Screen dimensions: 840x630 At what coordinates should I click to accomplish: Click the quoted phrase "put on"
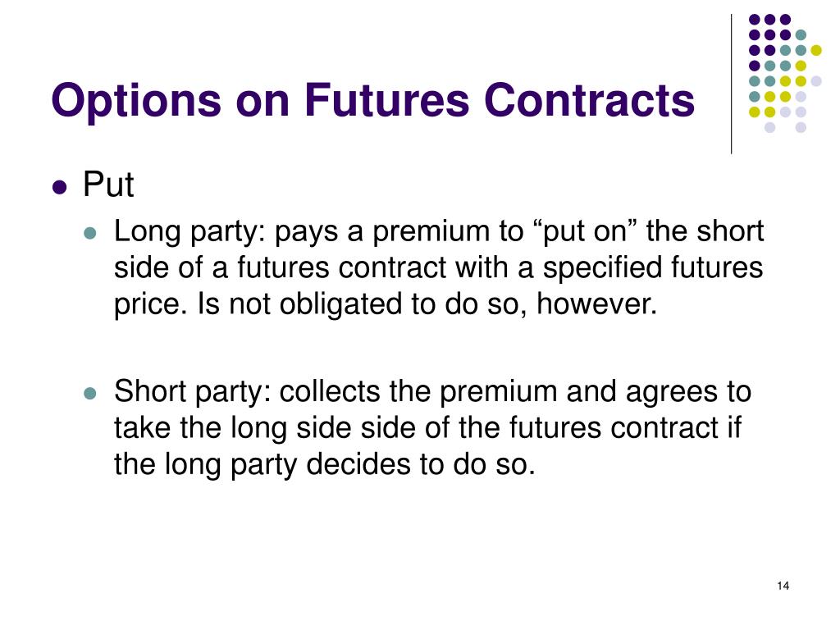point(586,231)
